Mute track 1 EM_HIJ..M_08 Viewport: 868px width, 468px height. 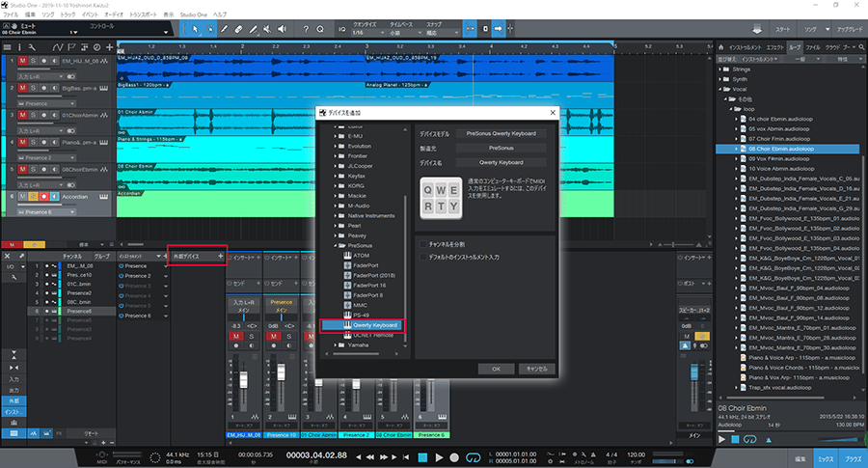(22, 60)
